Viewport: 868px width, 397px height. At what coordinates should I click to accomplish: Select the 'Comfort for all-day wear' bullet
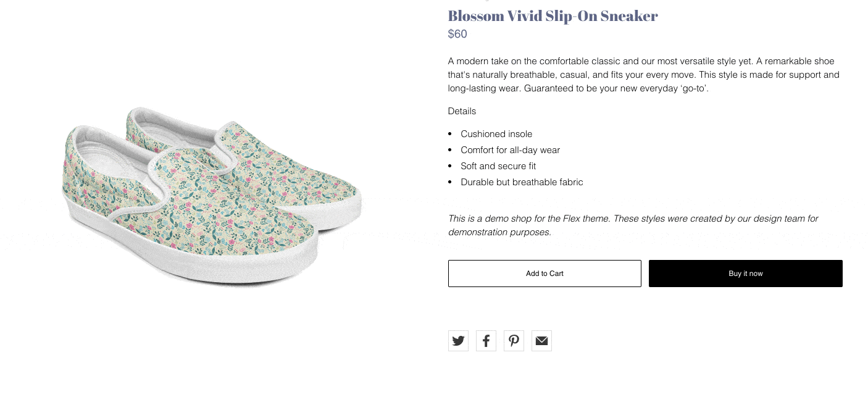pyautogui.click(x=510, y=150)
